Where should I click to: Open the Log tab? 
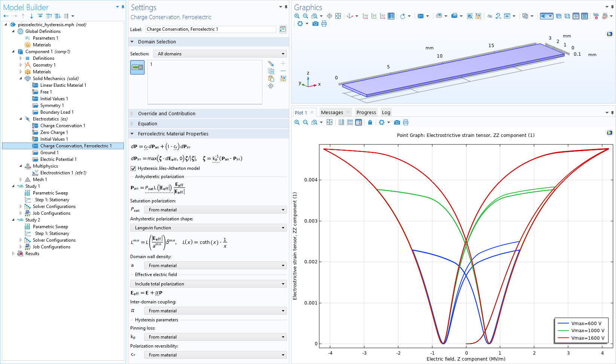tap(386, 113)
